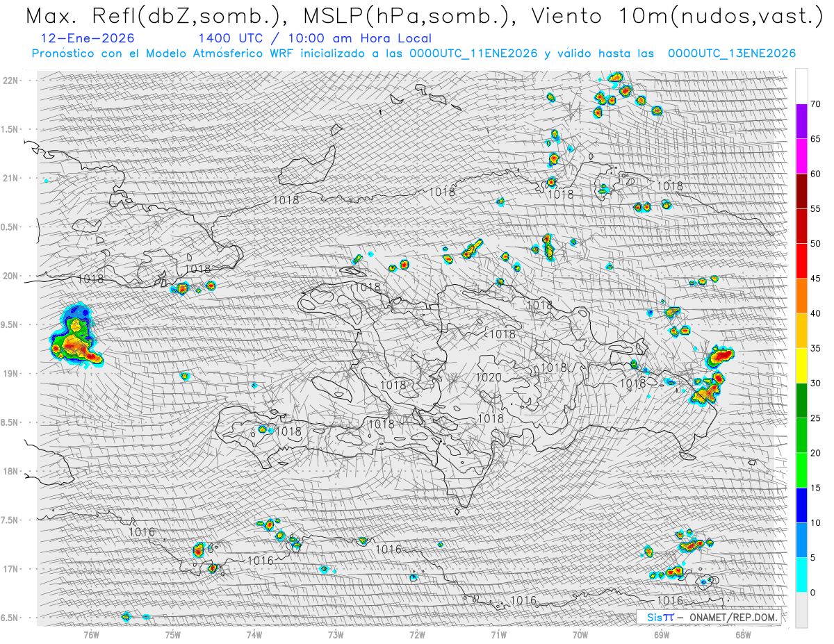This screenshot has width=834, height=644.
Task: Click the colorbar label "70"
Action: tap(815, 104)
